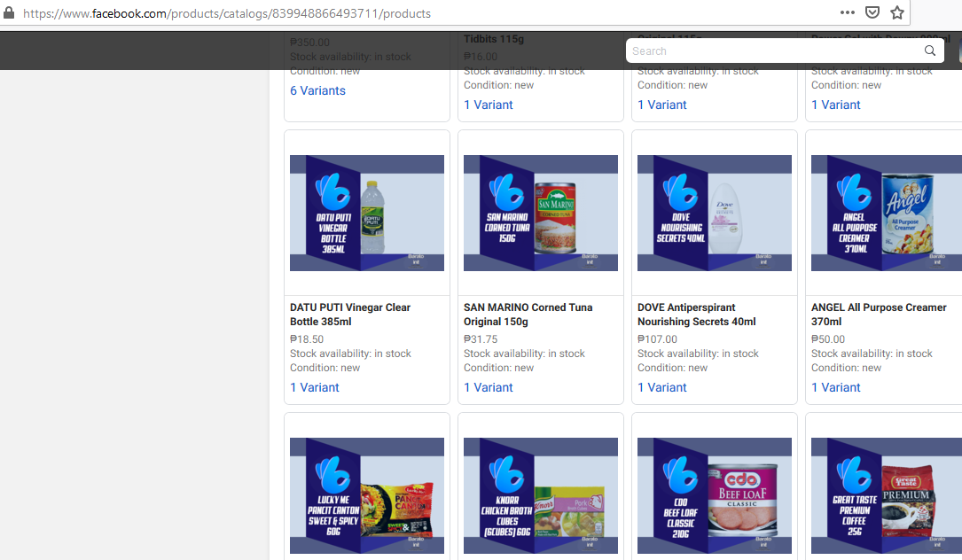Open the Lucky Me Pancit Canton image
The width and height of the screenshot is (962, 560).
point(367,495)
